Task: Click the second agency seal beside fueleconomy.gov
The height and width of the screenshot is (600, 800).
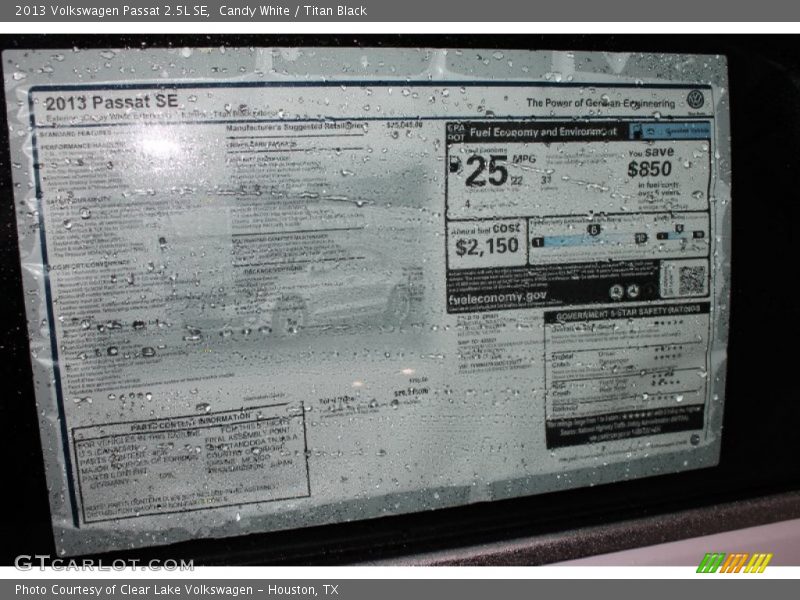Action: [x=633, y=291]
